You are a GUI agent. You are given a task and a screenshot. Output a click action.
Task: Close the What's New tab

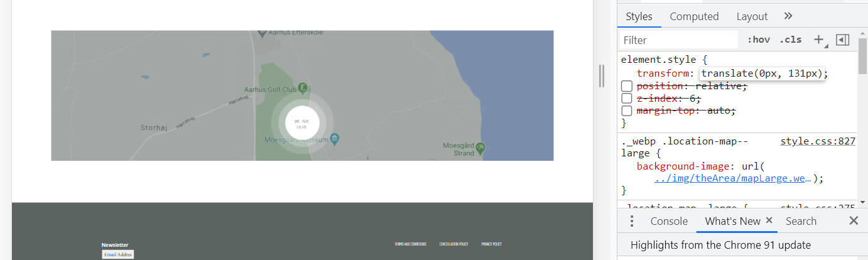point(769,221)
